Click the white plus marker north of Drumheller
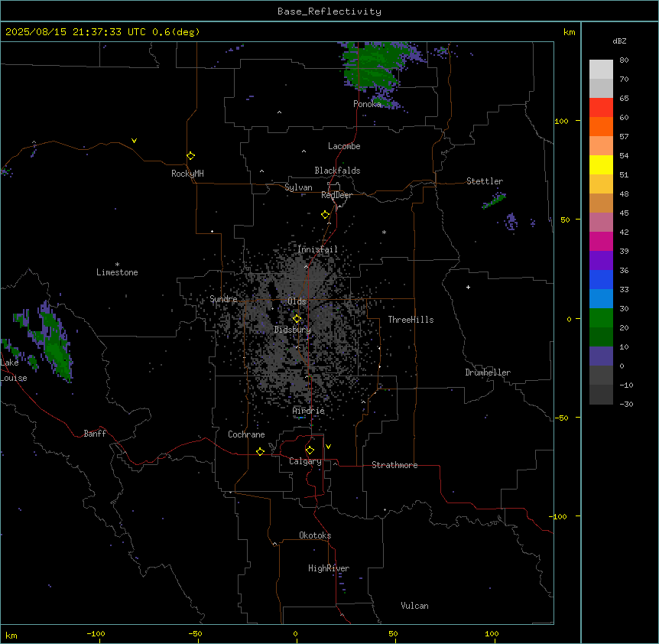 pyautogui.click(x=468, y=287)
